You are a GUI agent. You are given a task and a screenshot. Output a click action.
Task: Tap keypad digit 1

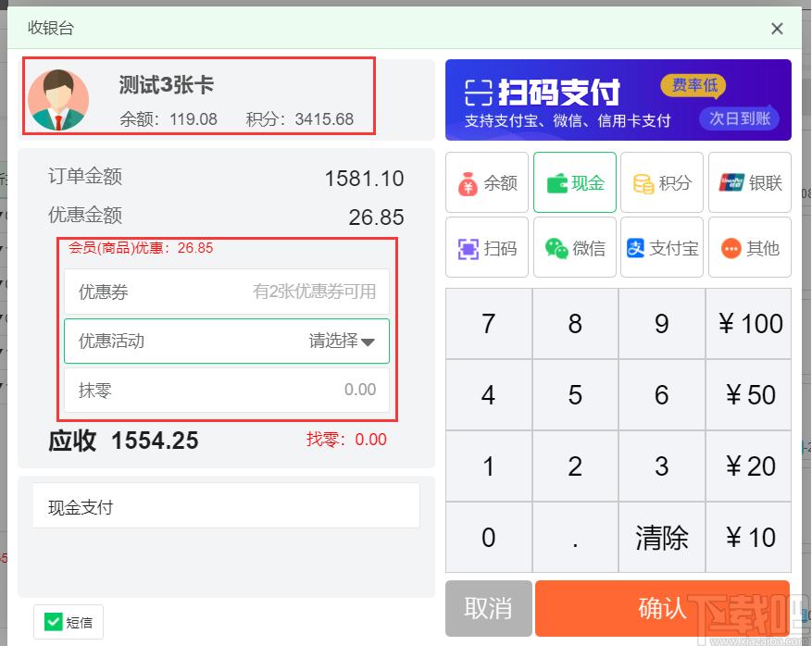click(488, 466)
